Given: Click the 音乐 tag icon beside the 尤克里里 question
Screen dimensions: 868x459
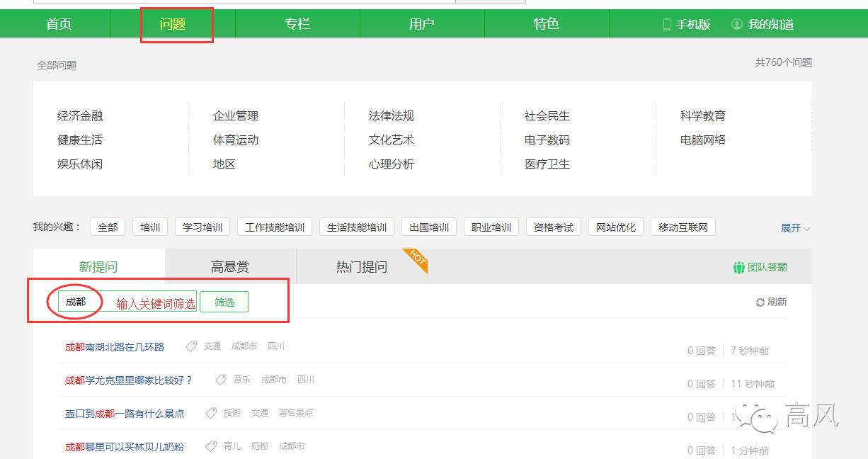Looking at the screenshot, I should coord(222,380).
